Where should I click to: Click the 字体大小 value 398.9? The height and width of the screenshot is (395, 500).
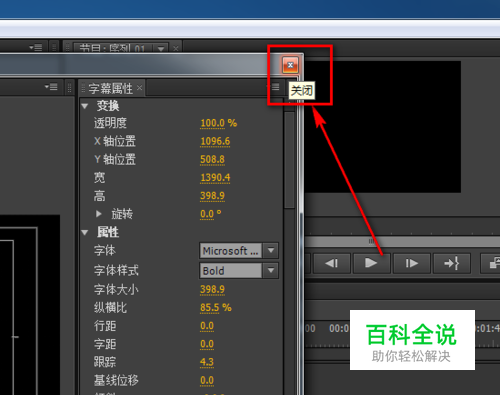212,289
